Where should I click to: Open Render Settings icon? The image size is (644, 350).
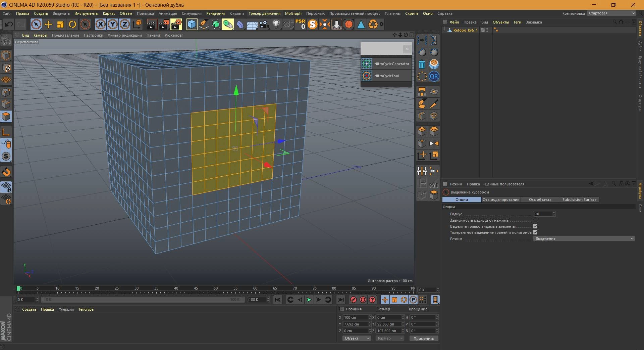pyautogui.click(x=176, y=24)
